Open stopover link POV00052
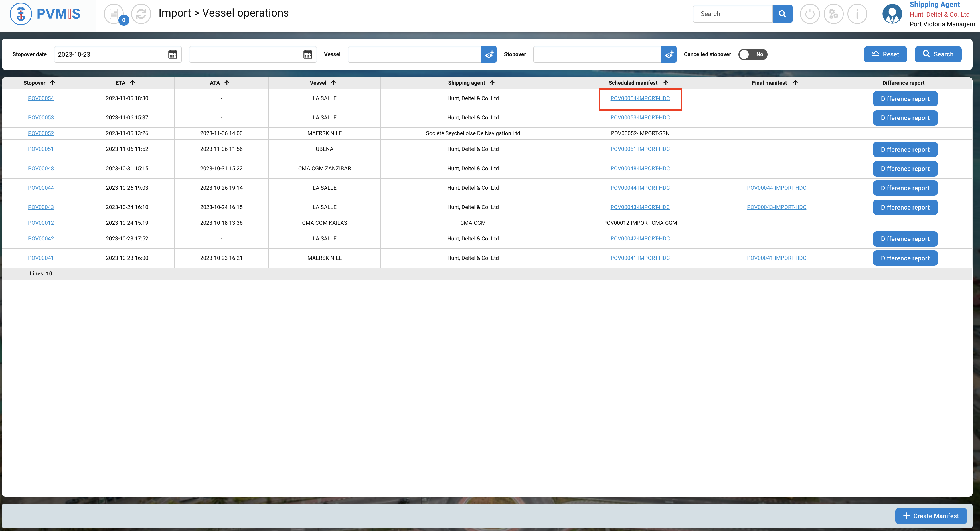This screenshot has width=980, height=531. click(x=41, y=133)
